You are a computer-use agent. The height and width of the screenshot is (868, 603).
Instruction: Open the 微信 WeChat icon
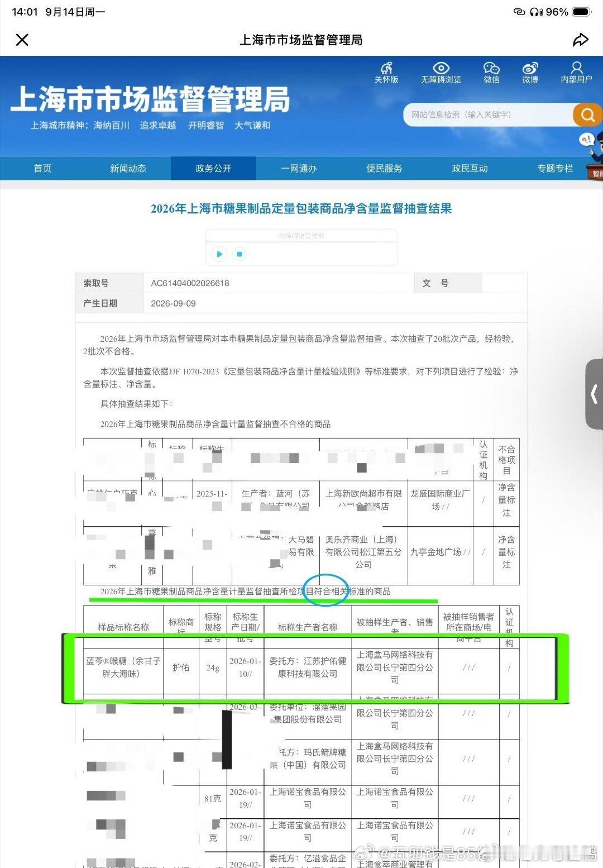[x=491, y=73]
